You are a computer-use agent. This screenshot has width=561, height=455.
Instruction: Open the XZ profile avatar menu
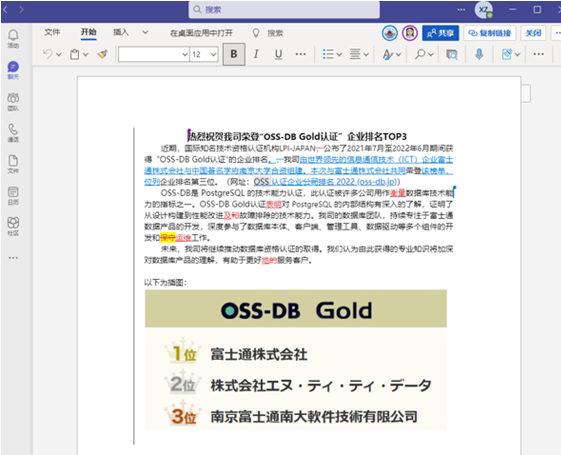coord(484,10)
